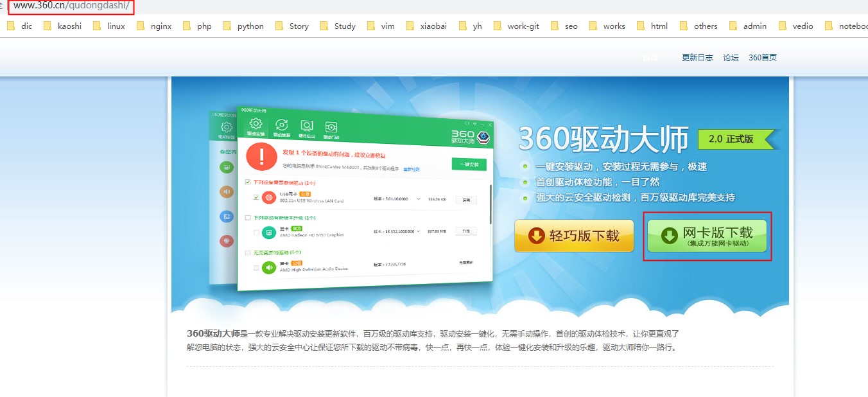Screen dimensions: 868x397
Task: Click the address bar URL field
Action: click(71, 6)
